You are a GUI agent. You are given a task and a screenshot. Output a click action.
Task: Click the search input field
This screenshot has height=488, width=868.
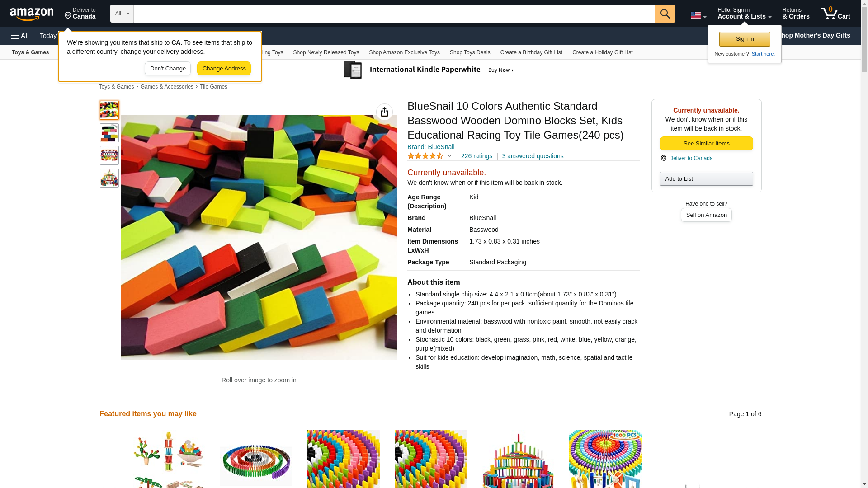point(394,14)
